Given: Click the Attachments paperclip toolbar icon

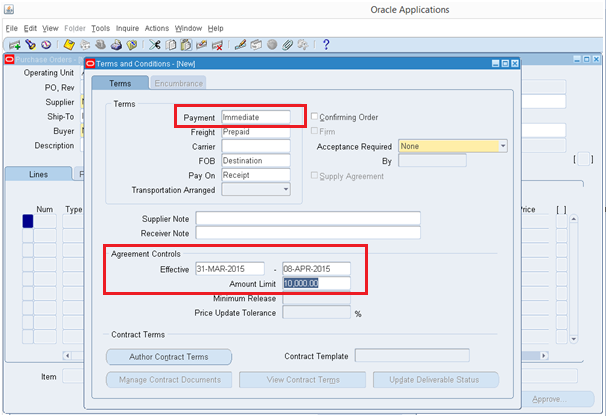Looking at the screenshot, I should [287, 45].
